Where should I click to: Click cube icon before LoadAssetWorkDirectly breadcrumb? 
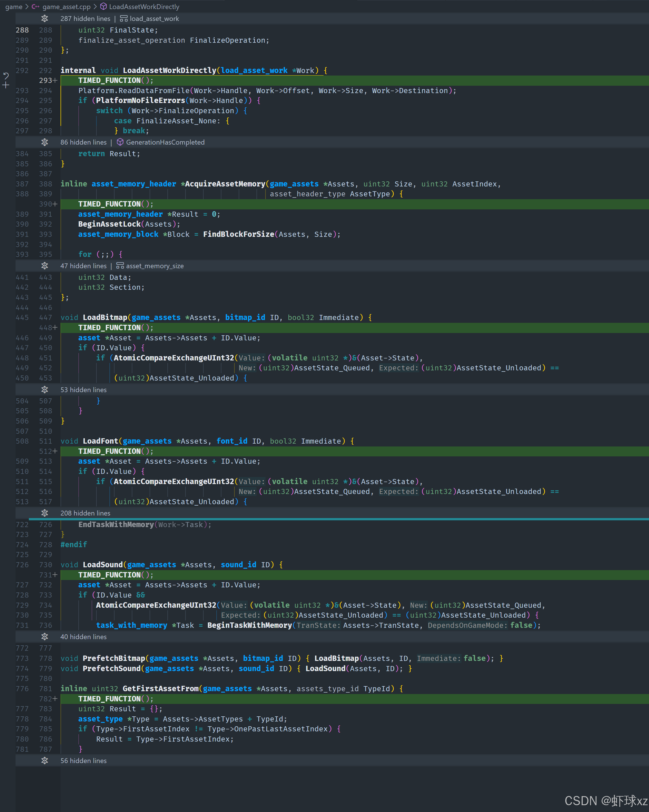pos(104,7)
